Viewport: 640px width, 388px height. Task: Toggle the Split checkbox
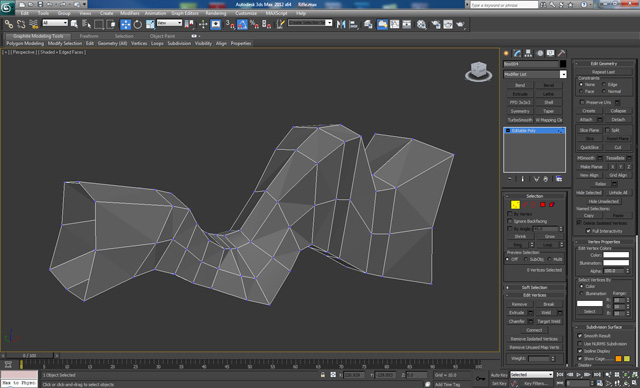pyautogui.click(x=607, y=130)
